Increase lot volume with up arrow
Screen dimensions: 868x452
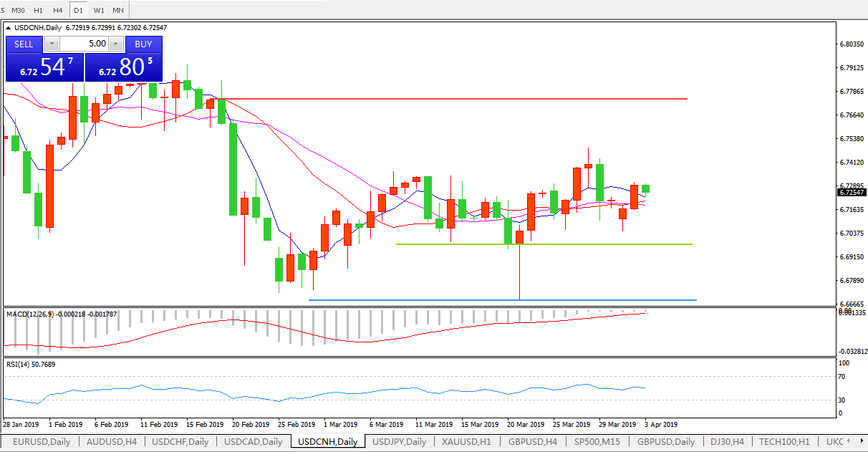coord(115,44)
